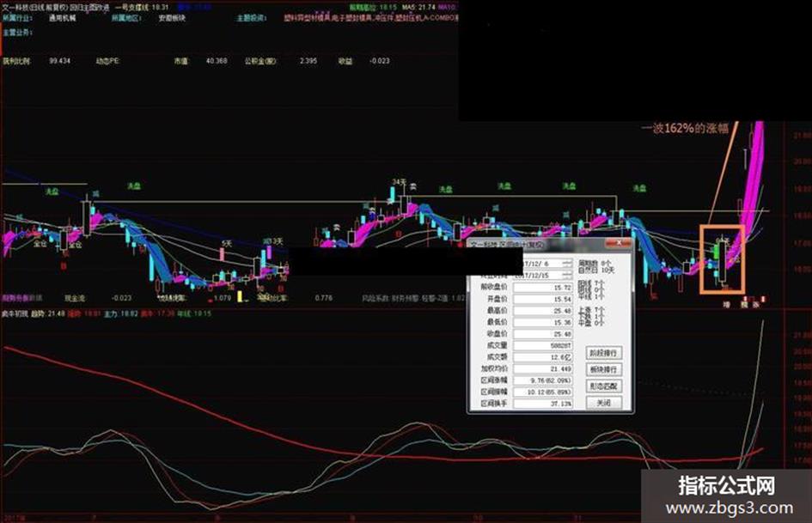
Task: Click the stock title at the chart's top left
Action: (55, 7)
